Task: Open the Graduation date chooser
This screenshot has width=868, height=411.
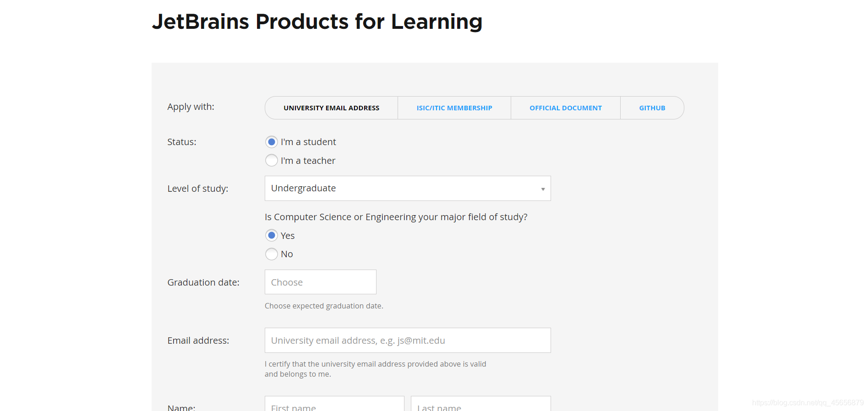Action: (320, 282)
